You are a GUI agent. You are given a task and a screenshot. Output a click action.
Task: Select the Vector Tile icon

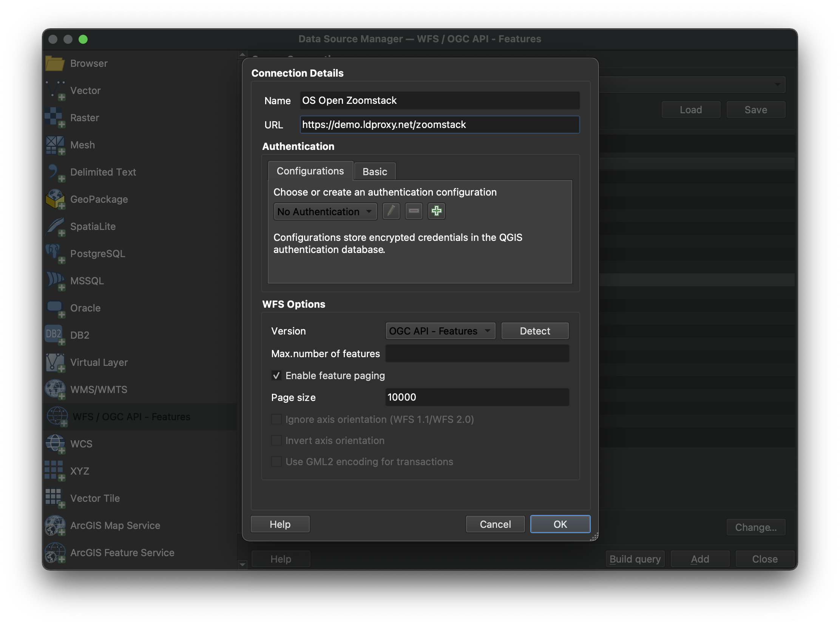click(56, 499)
